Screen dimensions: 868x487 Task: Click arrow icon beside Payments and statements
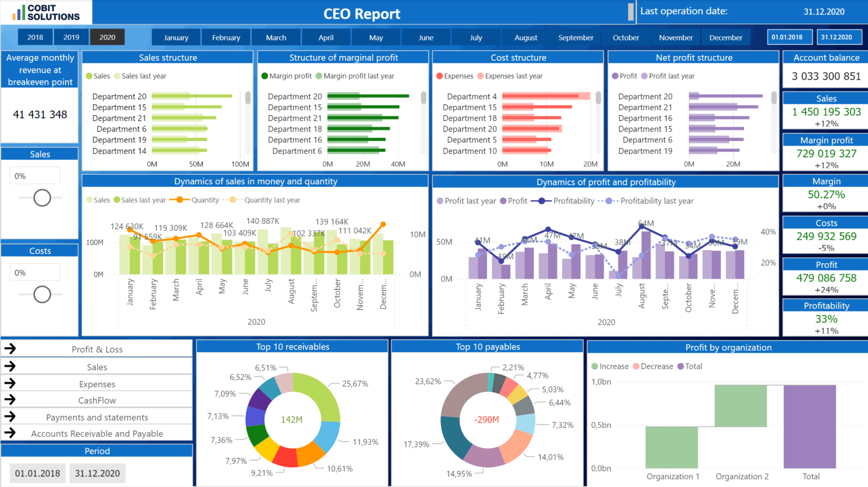coord(10,417)
